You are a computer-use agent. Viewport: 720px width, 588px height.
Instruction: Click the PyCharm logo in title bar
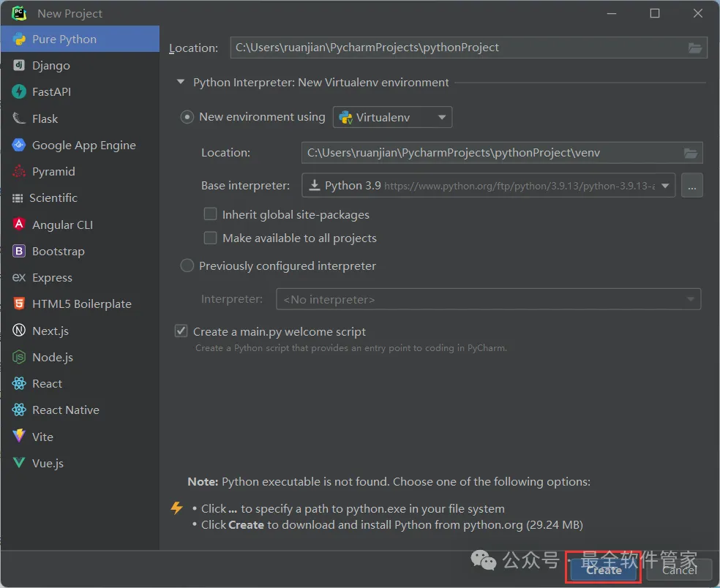point(19,13)
